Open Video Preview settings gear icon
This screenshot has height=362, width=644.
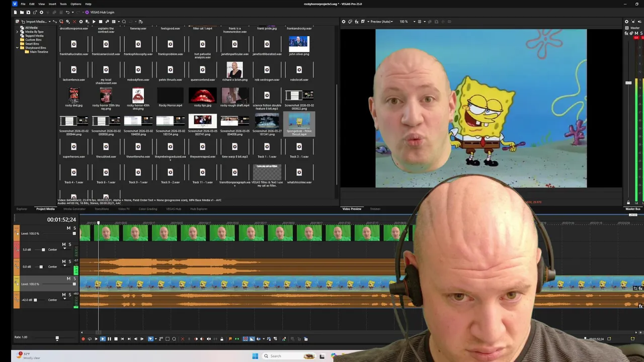[x=344, y=22]
